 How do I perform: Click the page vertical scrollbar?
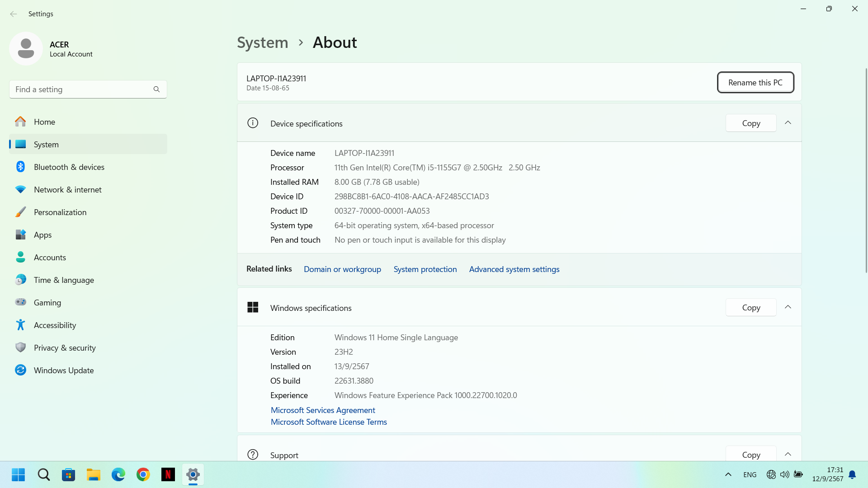pyautogui.click(x=866, y=169)
